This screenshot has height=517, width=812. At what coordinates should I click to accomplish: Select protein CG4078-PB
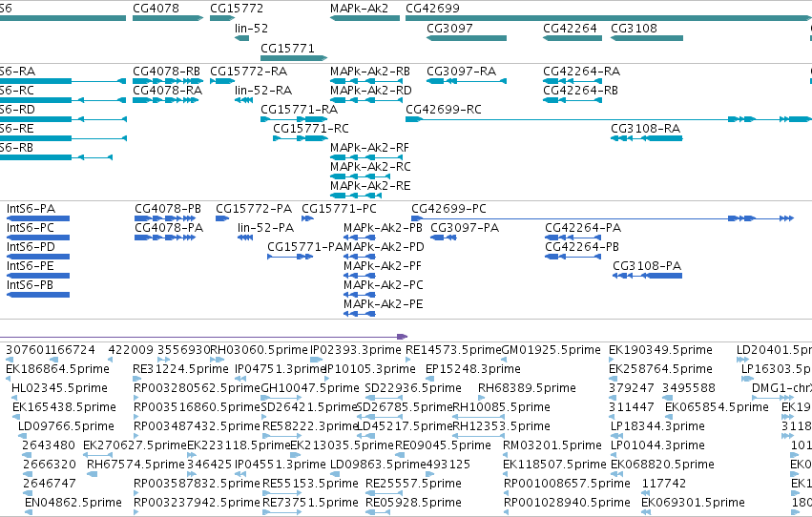(165, 218)
